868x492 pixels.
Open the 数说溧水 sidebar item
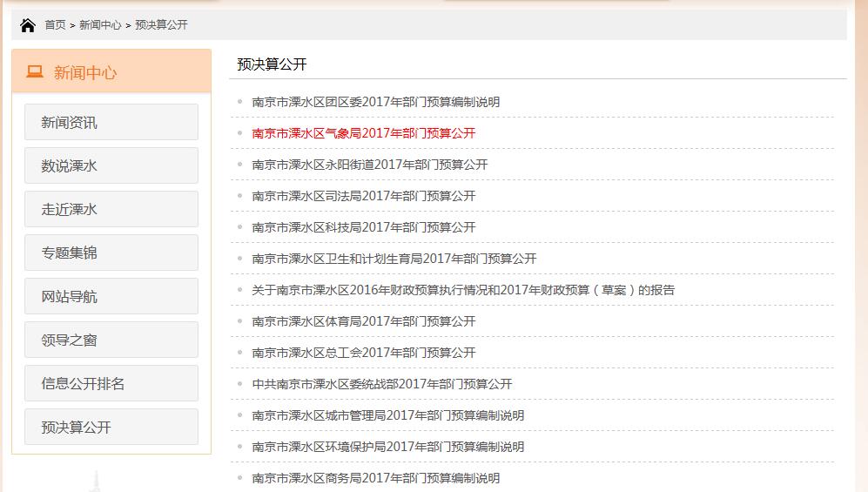tap(111, 166)
